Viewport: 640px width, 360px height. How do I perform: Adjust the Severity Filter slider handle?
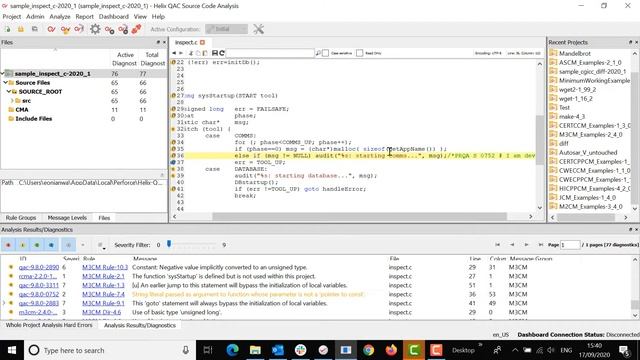click(x=169, y=244)
